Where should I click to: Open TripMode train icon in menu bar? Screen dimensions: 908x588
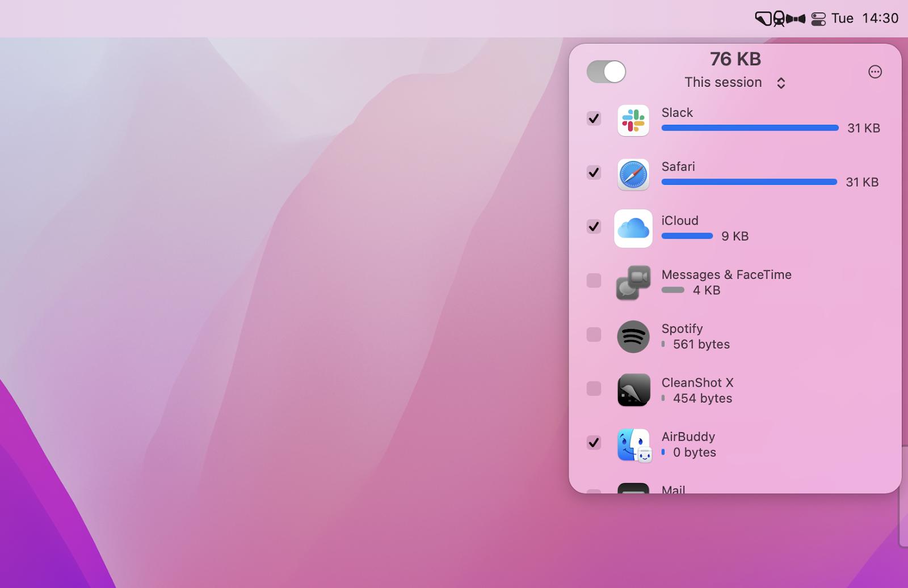pos(779,19)
